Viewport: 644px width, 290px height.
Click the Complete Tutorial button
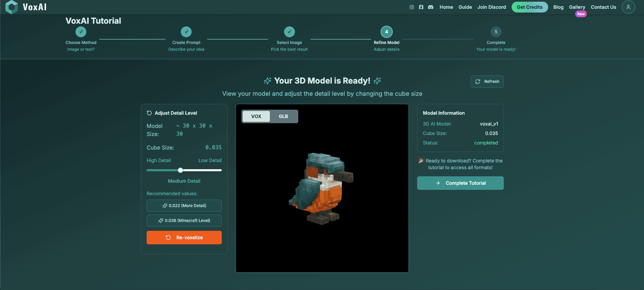coord(460,183)
